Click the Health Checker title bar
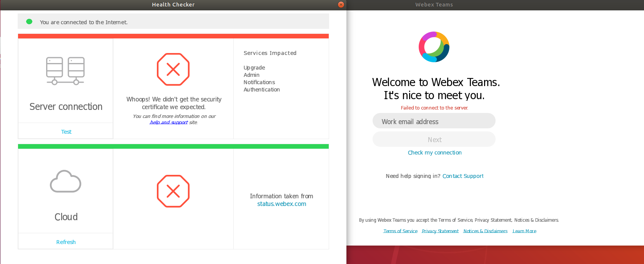This screenshot has height=264, width=644. click(x=173, y=5)
